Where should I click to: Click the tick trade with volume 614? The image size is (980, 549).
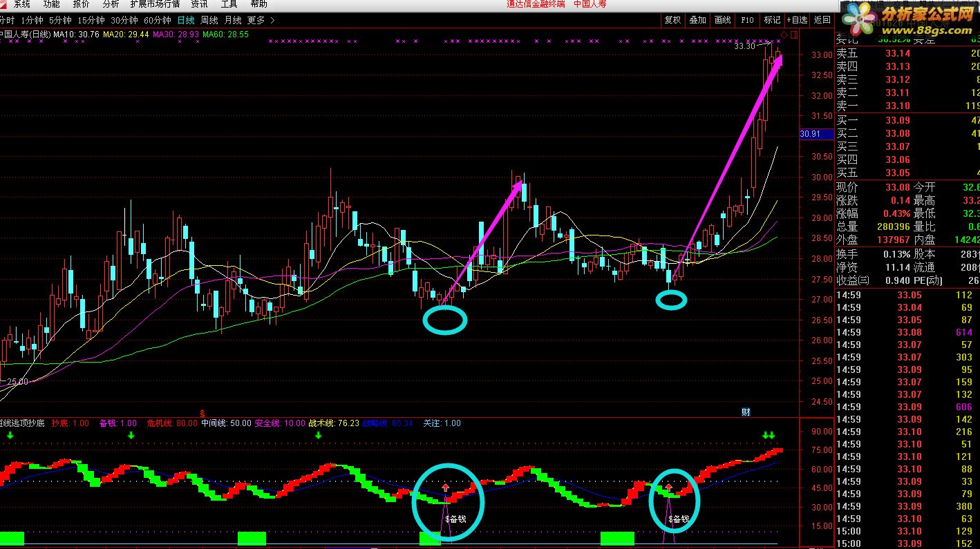pos(963,333)
